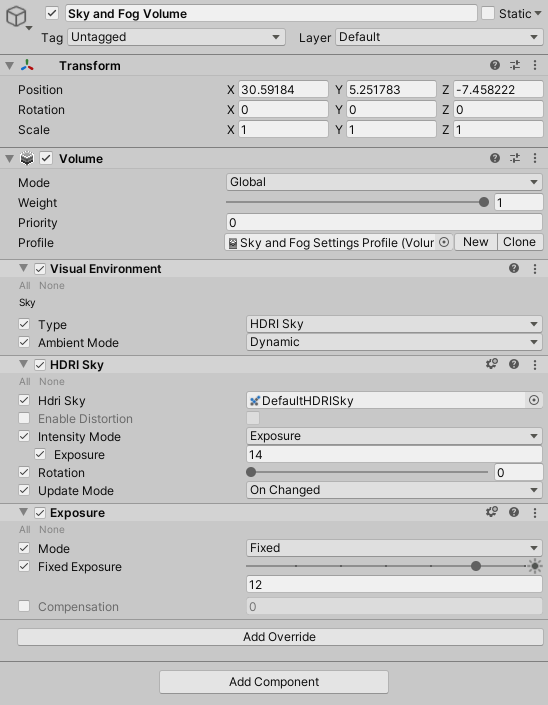Viewport: 548px width, 705px height.
Task: Click the Priority input field
Action: 384,223
